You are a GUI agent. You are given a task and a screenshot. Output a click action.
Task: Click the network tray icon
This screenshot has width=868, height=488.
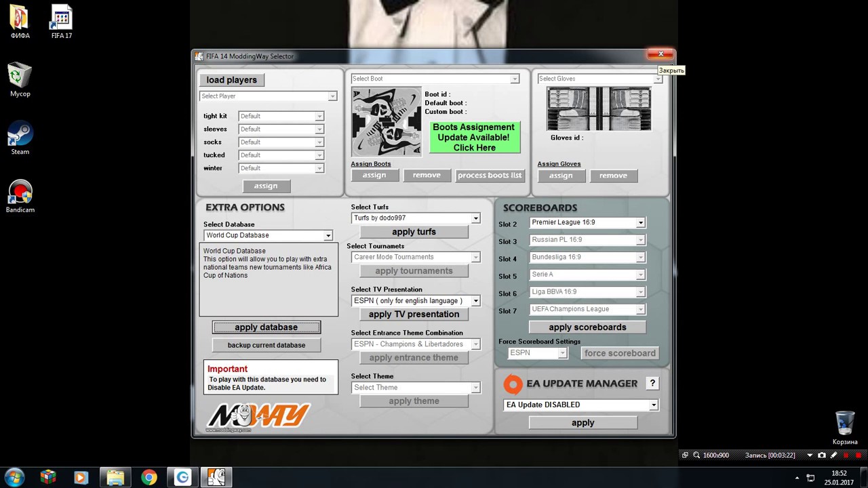click(810, 478)
